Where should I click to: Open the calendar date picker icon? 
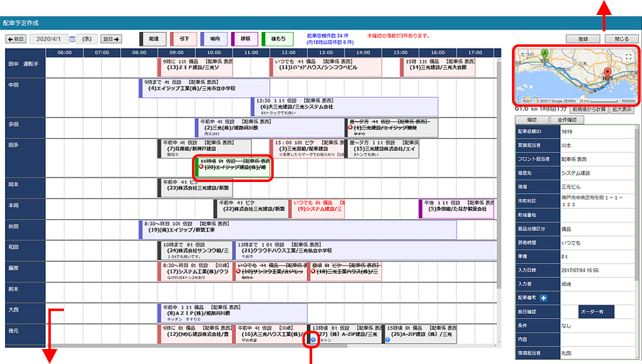click(x=72, y=39)
